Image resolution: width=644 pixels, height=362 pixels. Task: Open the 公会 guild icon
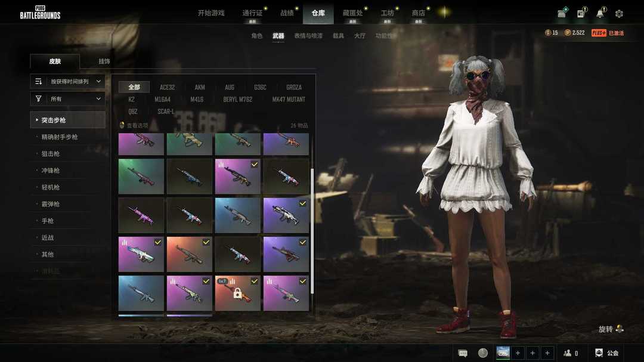[599, 352]
